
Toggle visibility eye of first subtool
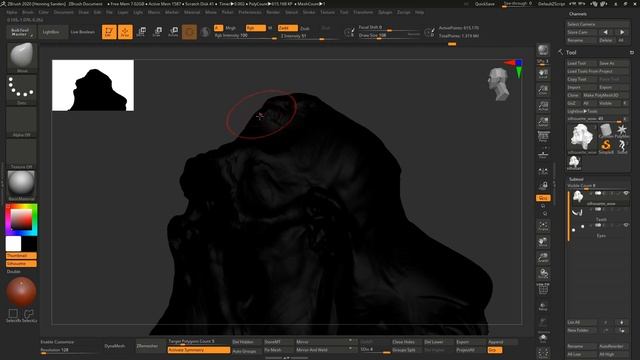pos(626,193)
